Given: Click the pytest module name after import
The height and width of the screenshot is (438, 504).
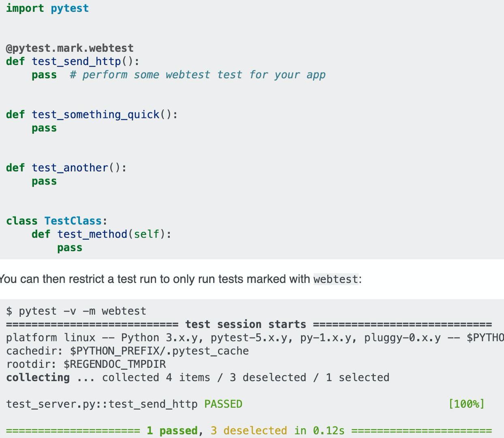Looking at the screenshot, I should (69, 9).
